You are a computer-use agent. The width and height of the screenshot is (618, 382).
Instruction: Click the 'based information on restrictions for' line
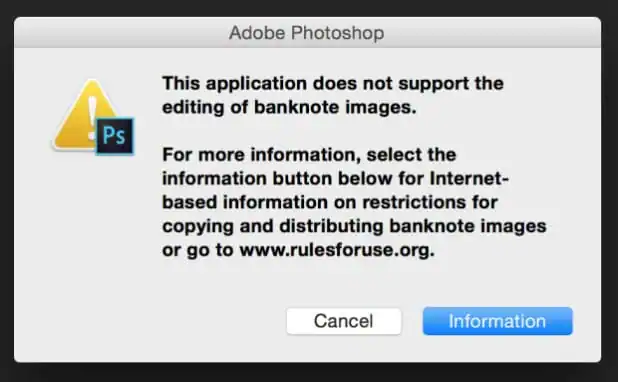[x=330, y=202]
